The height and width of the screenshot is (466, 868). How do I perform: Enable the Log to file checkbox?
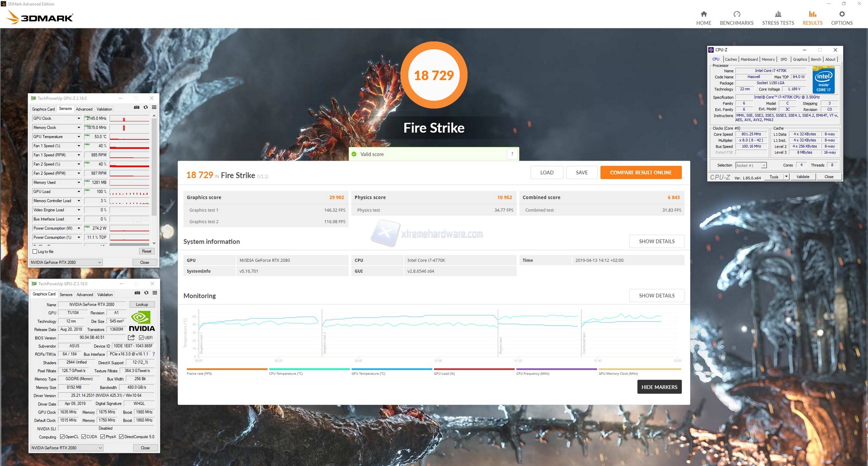click(x=35, y=252)
